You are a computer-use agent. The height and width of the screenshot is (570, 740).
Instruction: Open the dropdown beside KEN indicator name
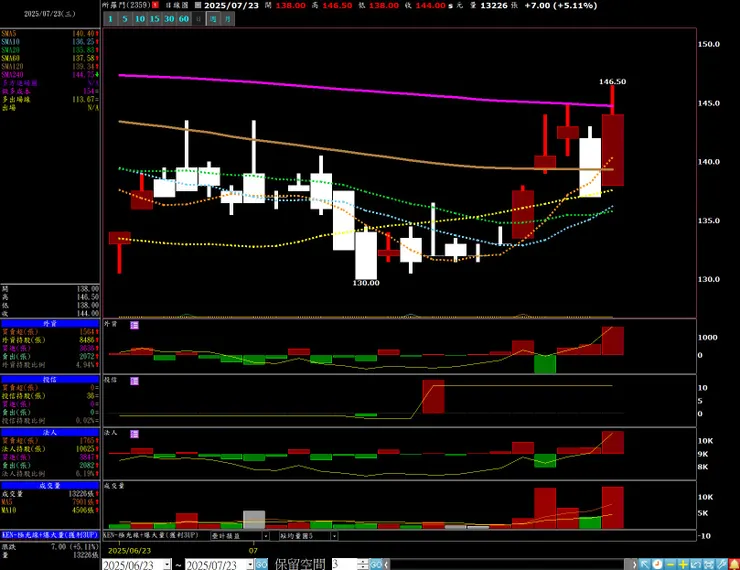click(266, 536)
